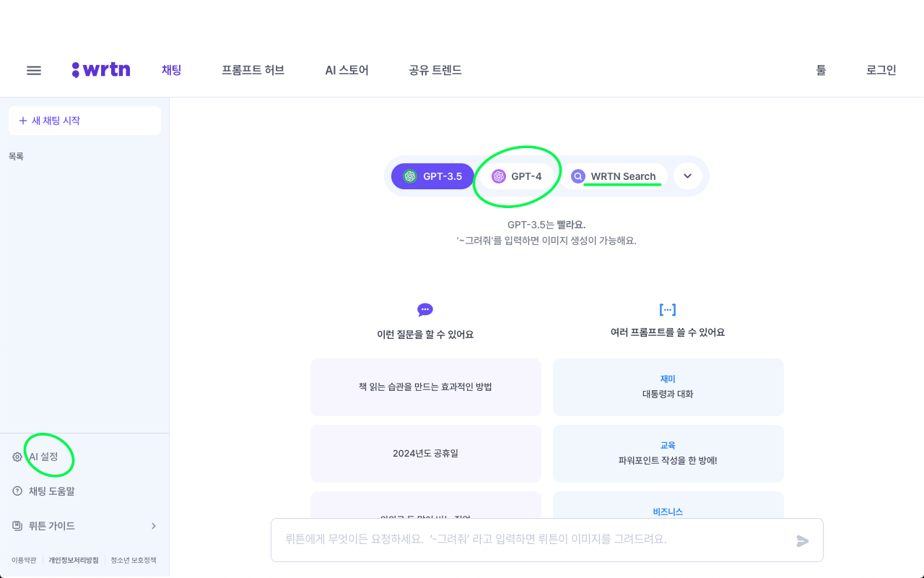Click the chat message input field
Viewport: 924px width, 578px height.
547,540
